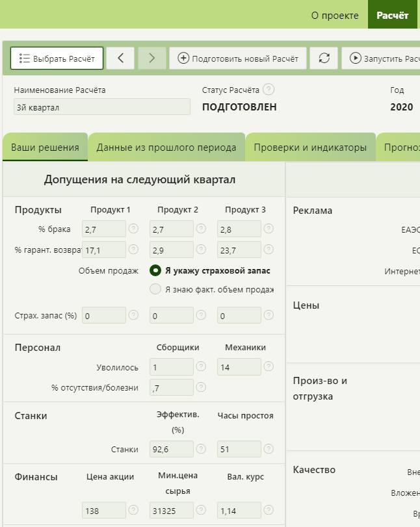Image resolution: width=420 pixels, height=527 pixels.
Task: Click help icon beside Продукт 3 гарант. возврат
Action: tap(269, 250)
